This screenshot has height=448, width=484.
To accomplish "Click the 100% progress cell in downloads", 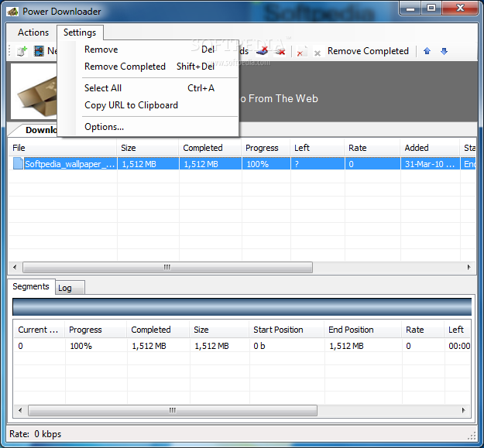I will click(x=266, y=164).
